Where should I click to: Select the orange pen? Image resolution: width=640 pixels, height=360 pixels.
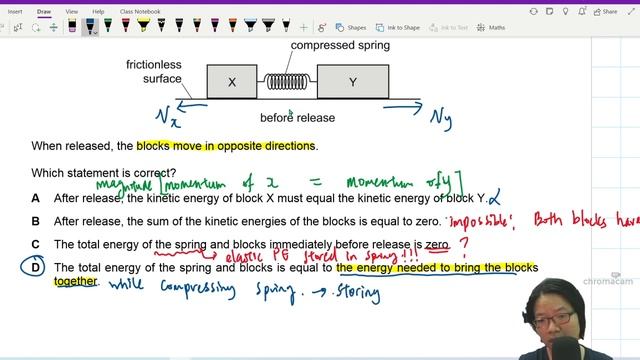(233, 26)
